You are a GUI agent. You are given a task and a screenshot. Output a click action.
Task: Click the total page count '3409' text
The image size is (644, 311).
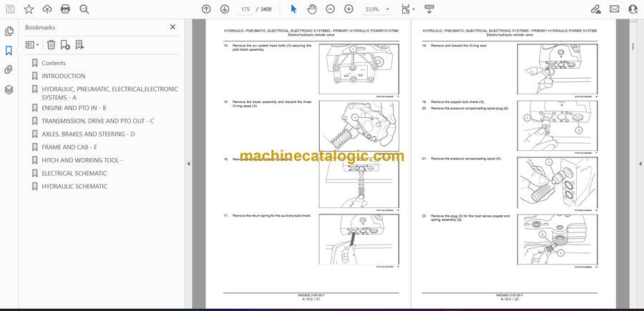[x=265, y=9]
